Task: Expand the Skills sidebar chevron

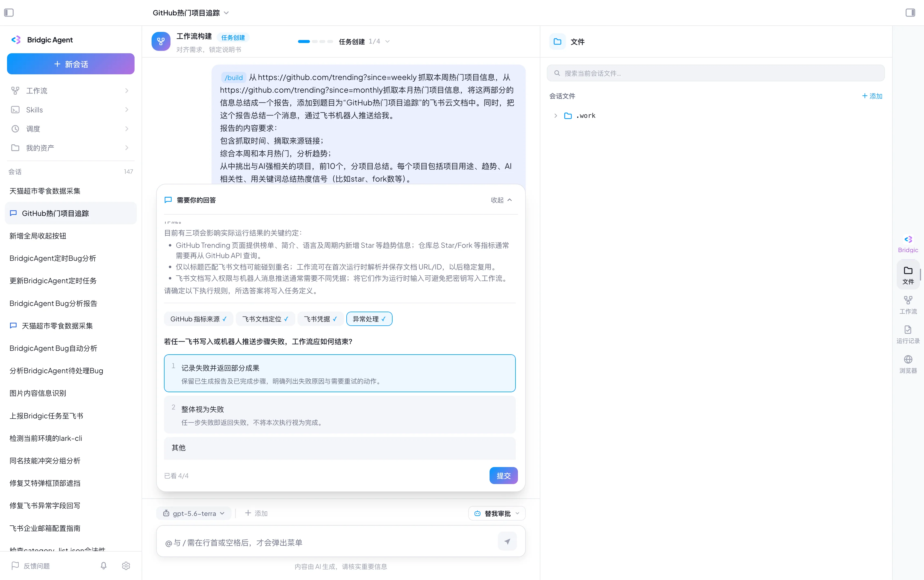Action: (x=126, y=110)
